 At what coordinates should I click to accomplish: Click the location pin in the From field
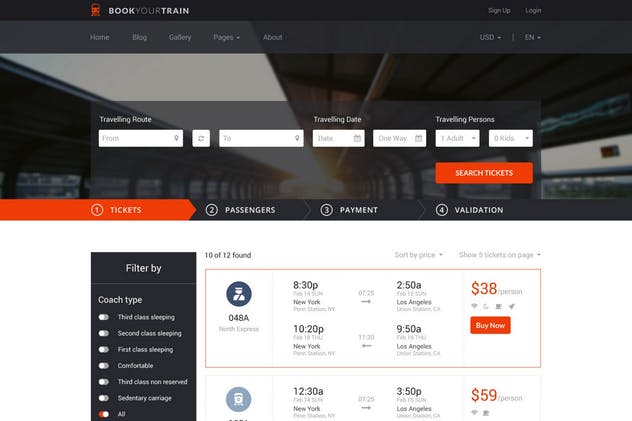tap(176, 138)
